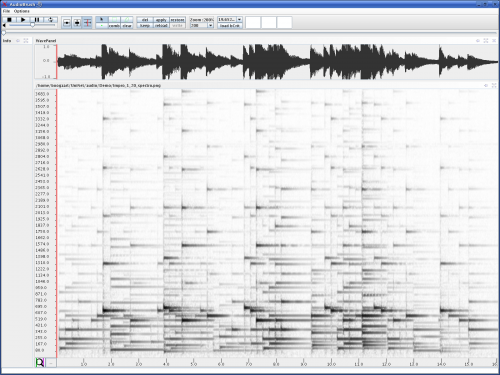Image resolution: width=500 pixels, height=375 pixels.
Task: Stop audio playback
Action: click(x=9, y=20)
